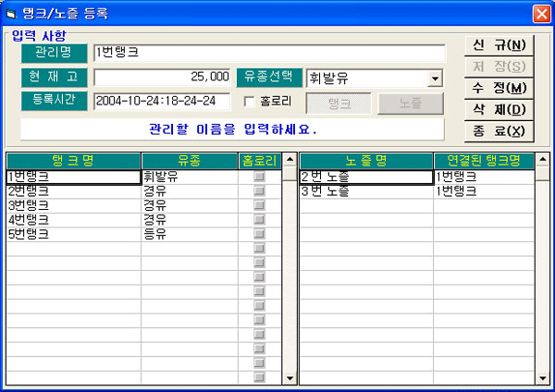Select the 4번탱크 row in tank list

[x=74, y=220]
